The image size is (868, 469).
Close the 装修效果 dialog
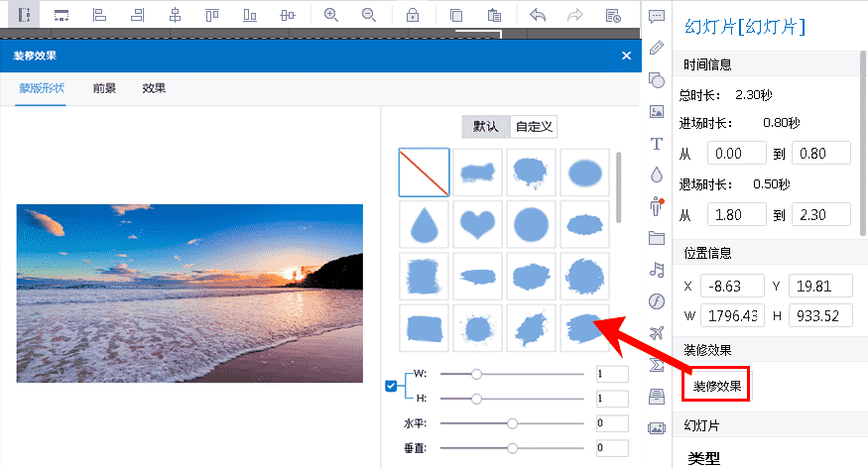coord(626,56)
